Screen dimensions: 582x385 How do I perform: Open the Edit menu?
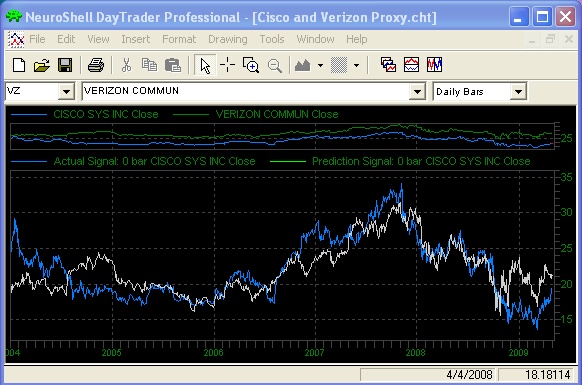click(66, 39)
